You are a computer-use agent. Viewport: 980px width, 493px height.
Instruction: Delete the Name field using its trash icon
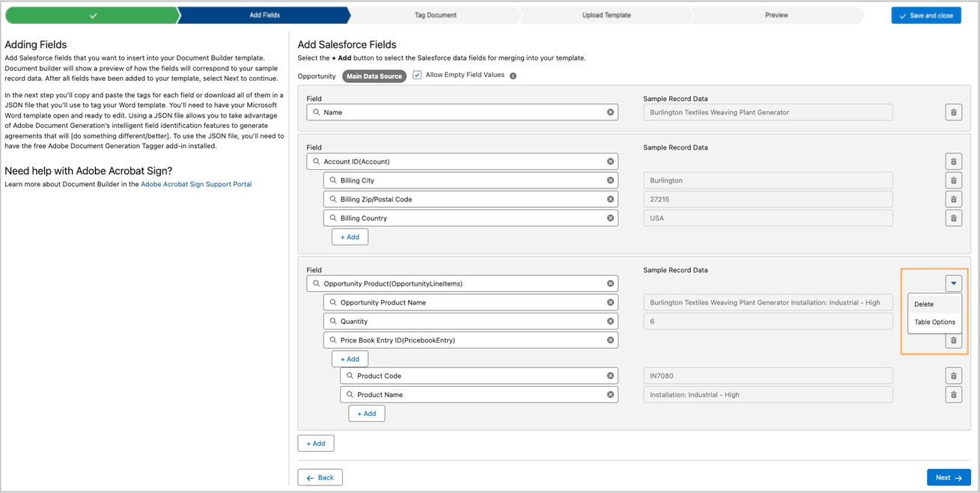[x=953, y=111]
